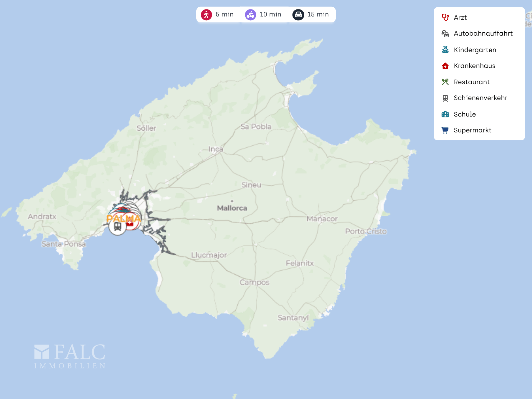Image resolution: width=532 pixels, height=399 pixels.
Task: Click the dark car 15 min icon
Action: pos(298,14)
